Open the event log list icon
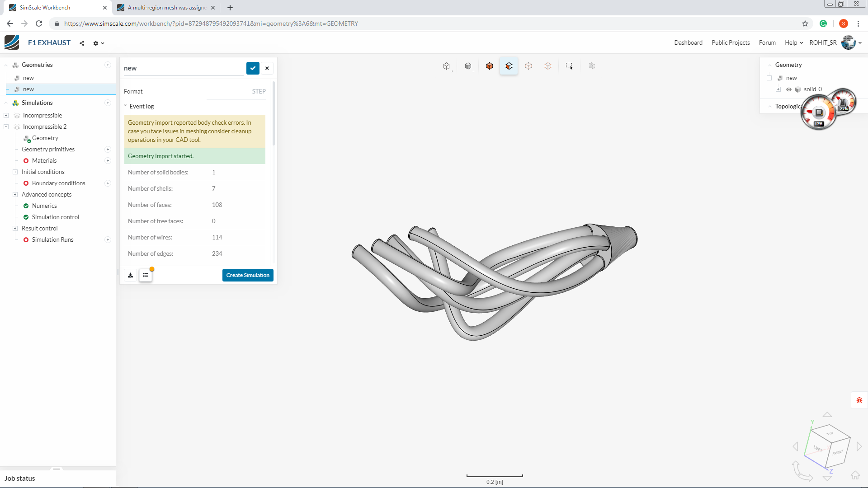The height and width of the screenshot is (488, 868). point(146,275)
